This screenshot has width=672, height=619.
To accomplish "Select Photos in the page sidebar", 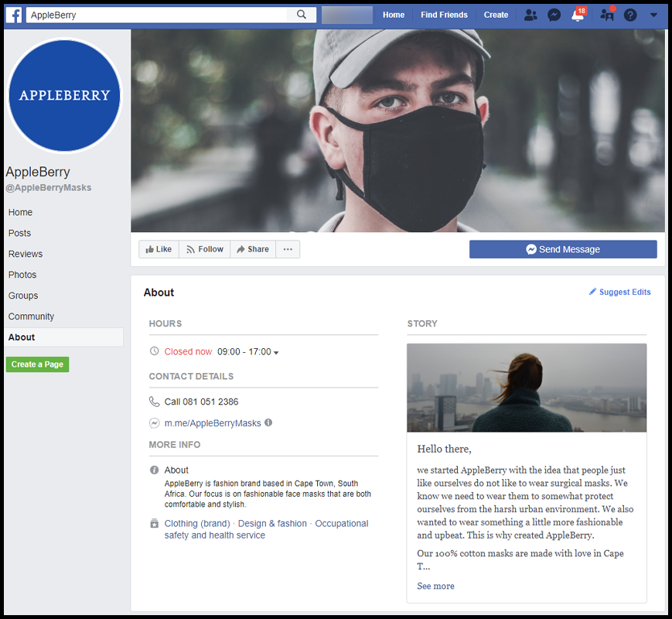I will tap(22, 275).
